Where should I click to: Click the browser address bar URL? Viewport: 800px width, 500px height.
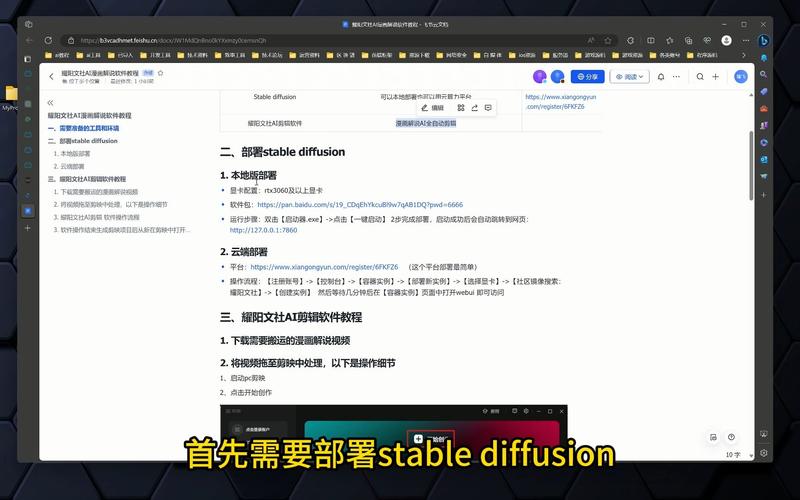point(173,40)
